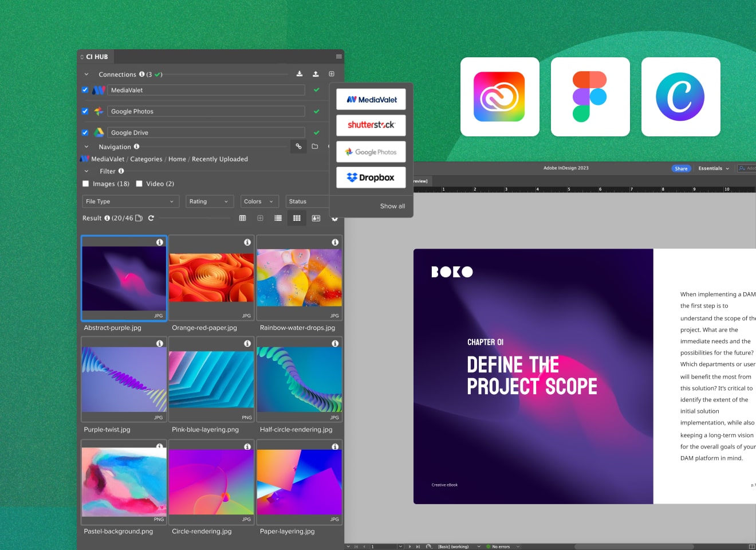Click the link icon in Navigation row
756x550 pixels.
[x=298, y=147]
